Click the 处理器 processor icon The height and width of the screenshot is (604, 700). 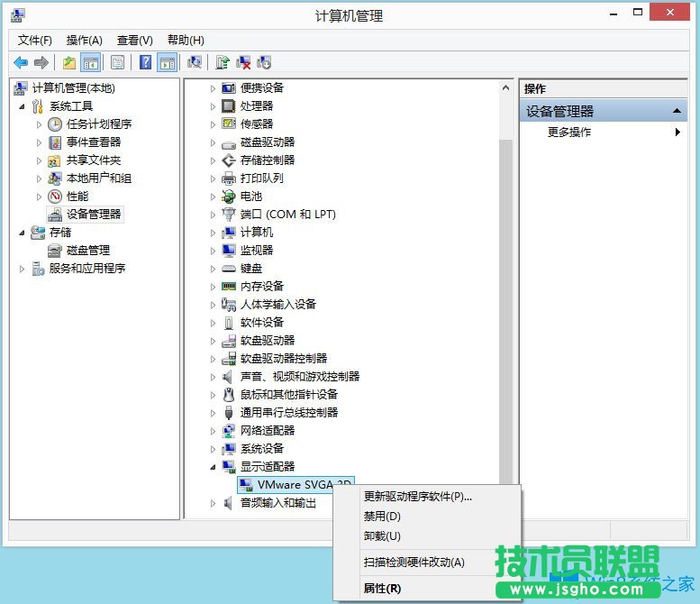(x=229, y=105)
